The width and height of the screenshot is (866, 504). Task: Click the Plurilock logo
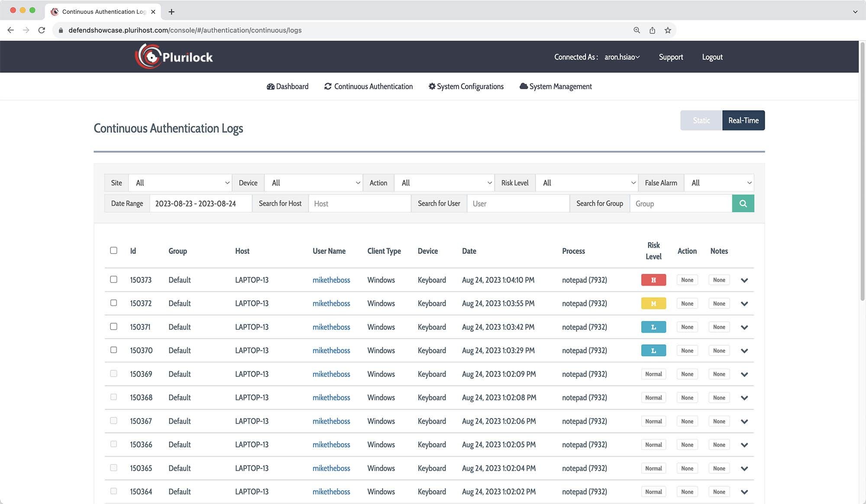coord(174,57)
